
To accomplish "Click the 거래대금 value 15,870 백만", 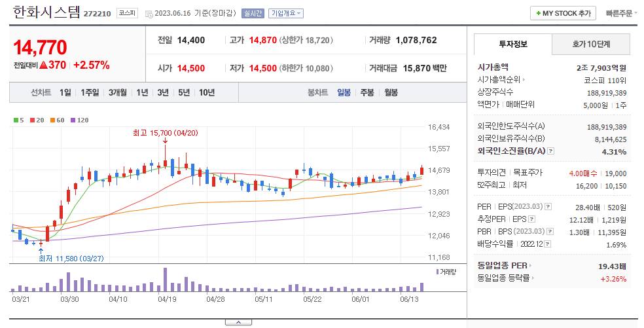I will tap(425, 68).
